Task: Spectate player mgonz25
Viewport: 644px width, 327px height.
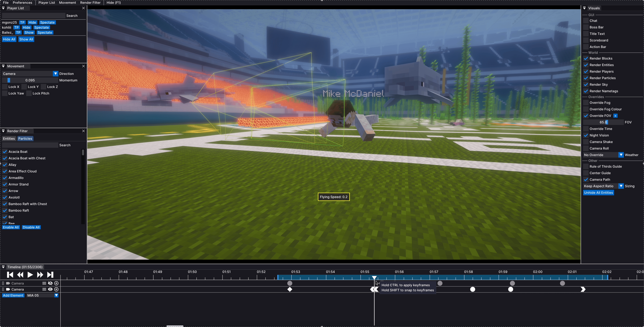Action: pos(47,22)
